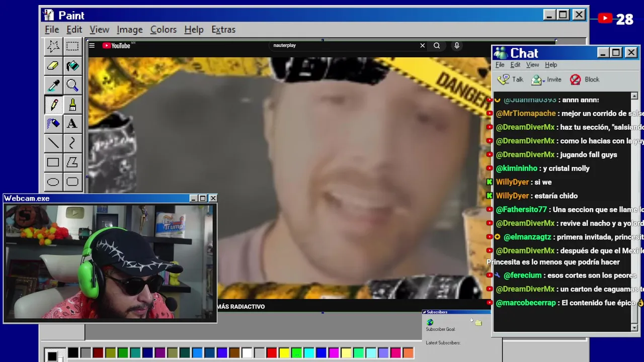Click the @kimininho chat message

(x=538, y=168)
